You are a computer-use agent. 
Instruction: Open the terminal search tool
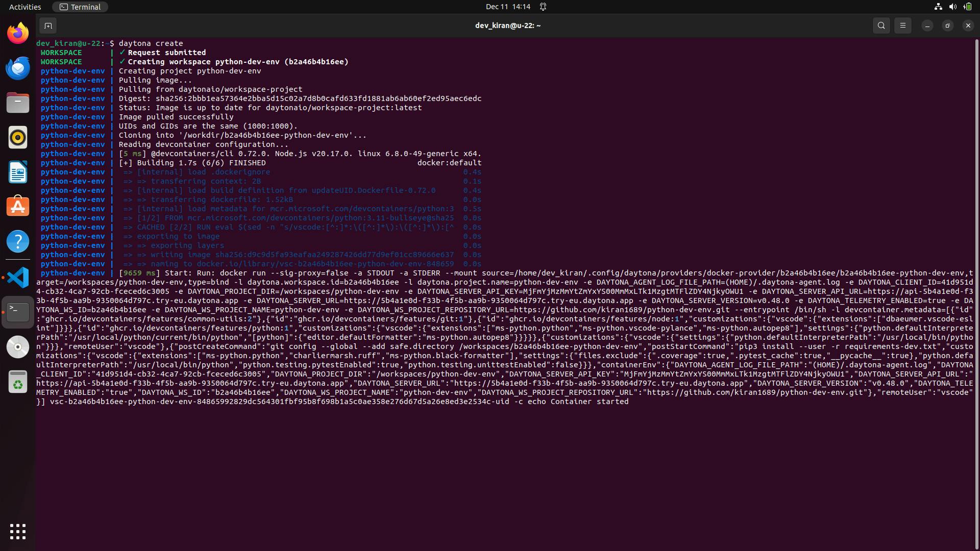click(x=881, y=26)
